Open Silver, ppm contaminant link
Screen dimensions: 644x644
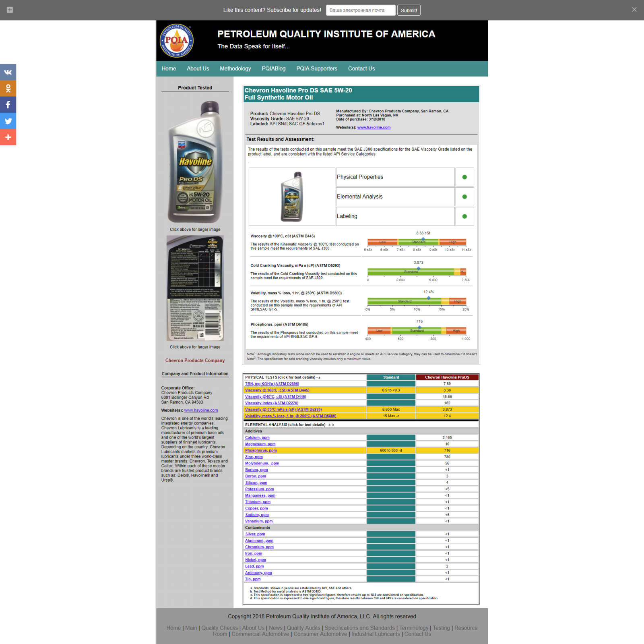255,534
